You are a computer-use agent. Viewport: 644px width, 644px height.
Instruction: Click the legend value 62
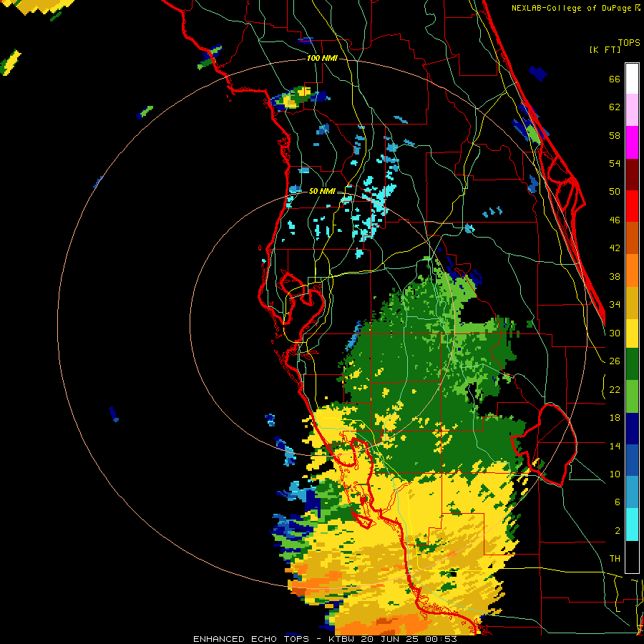(x=615, y=107)
